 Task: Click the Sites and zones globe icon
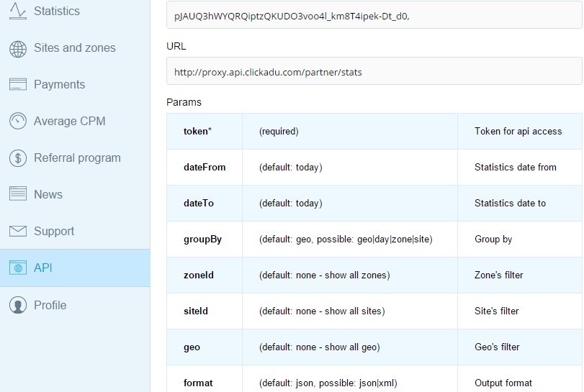coord(18,48)
